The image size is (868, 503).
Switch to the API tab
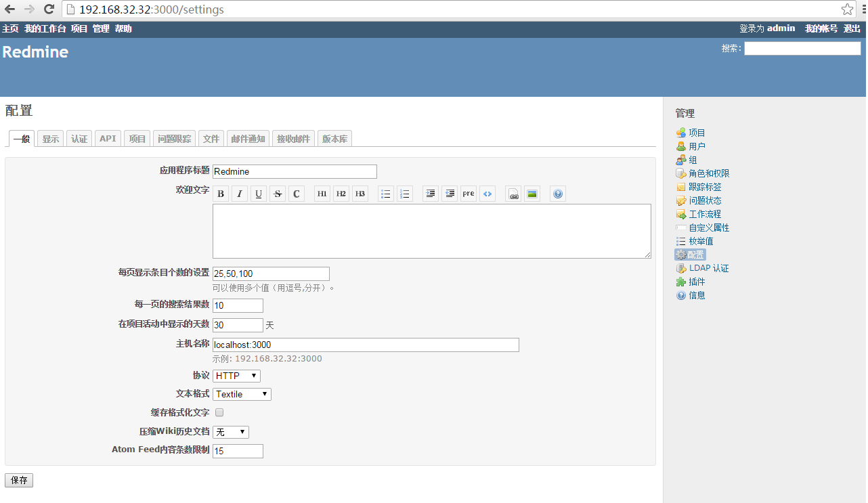tap(108, 139)
